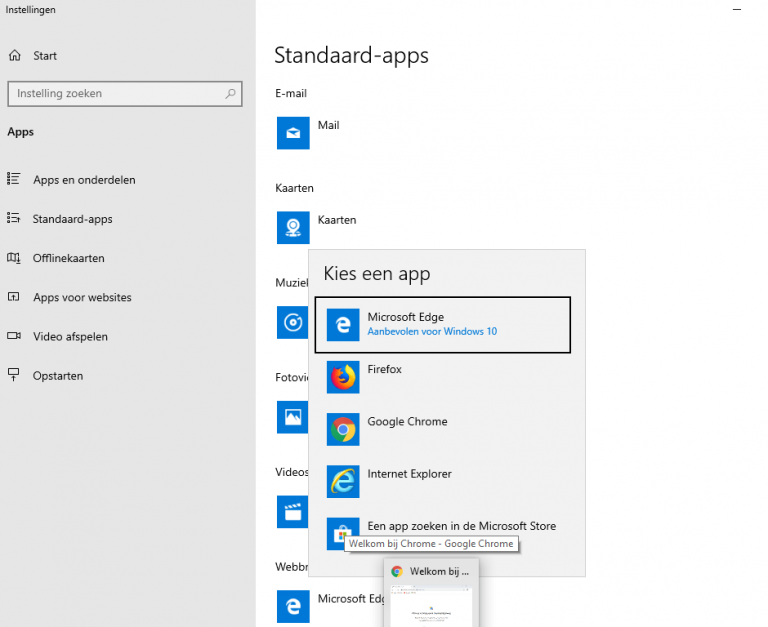Open 'Apps en onderdelen' section
This screenshot has width=768, height=627.
click(x=84, y=180)
